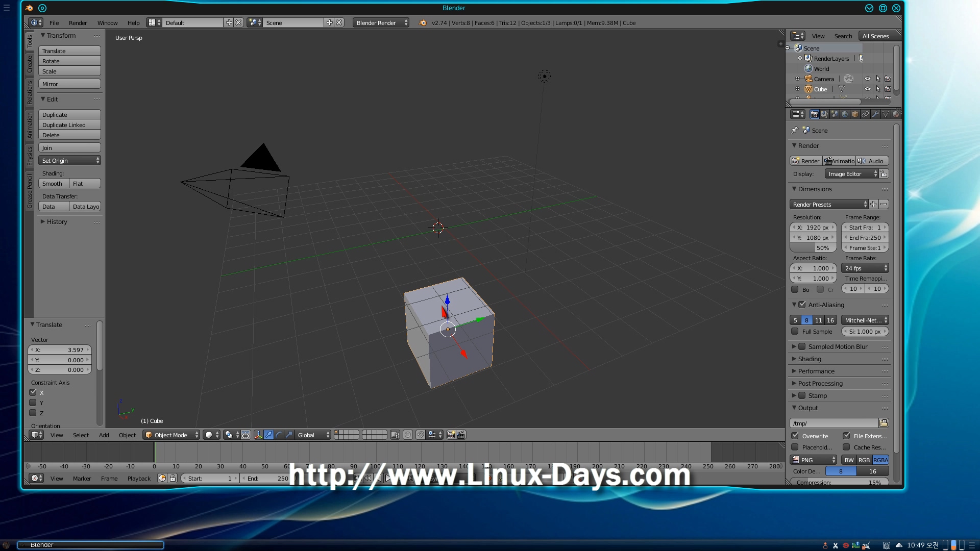Toggle X constraint axis checkbox
The height and width of the screenshot is (551, 980).
point(33,393)
